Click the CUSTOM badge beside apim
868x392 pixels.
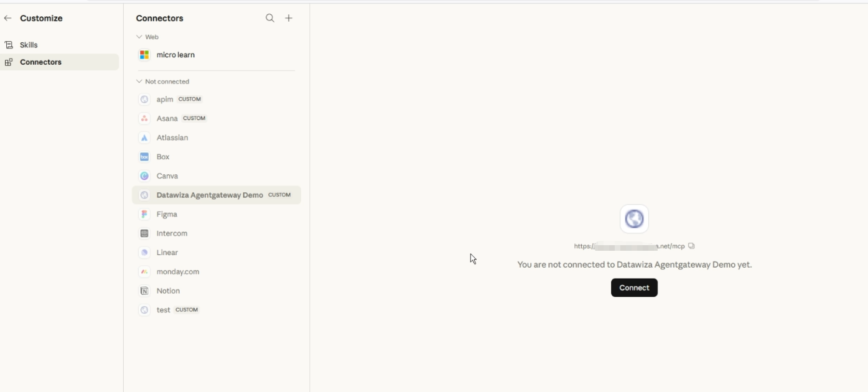click(x=190, y=99)
